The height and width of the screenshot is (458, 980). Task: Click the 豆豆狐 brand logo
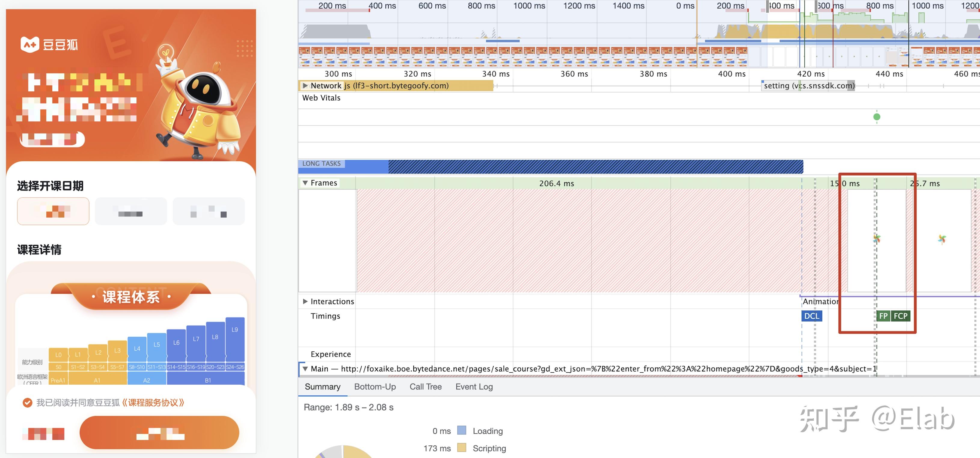click(x=49, y=45)
